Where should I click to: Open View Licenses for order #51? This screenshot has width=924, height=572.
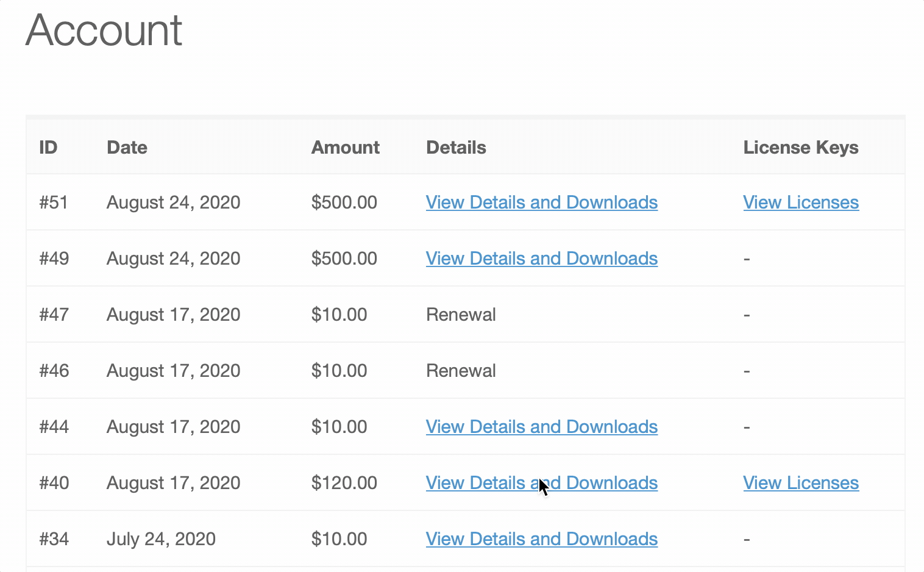pos(800,202)
